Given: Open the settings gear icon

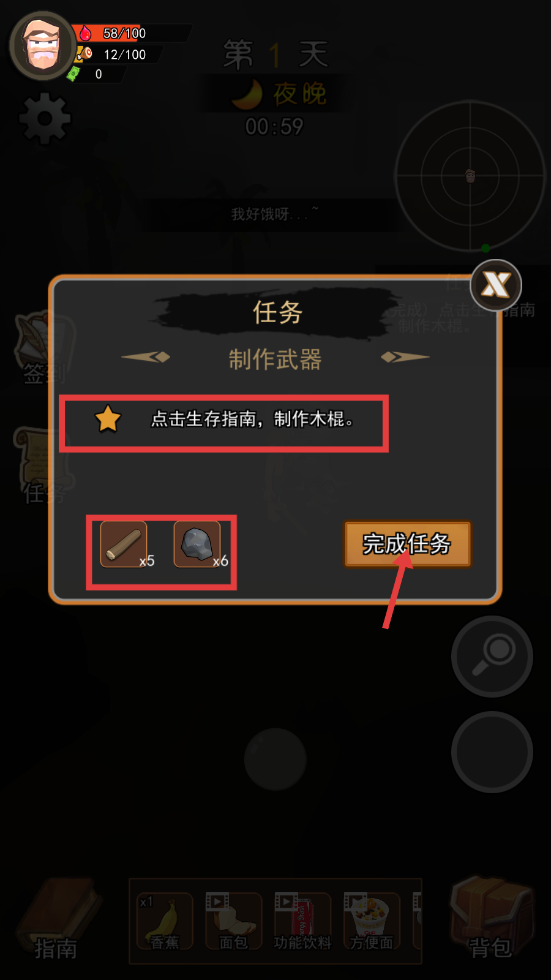Looking at the screenshot, I should pyautogui.click(x=45, y=119).
